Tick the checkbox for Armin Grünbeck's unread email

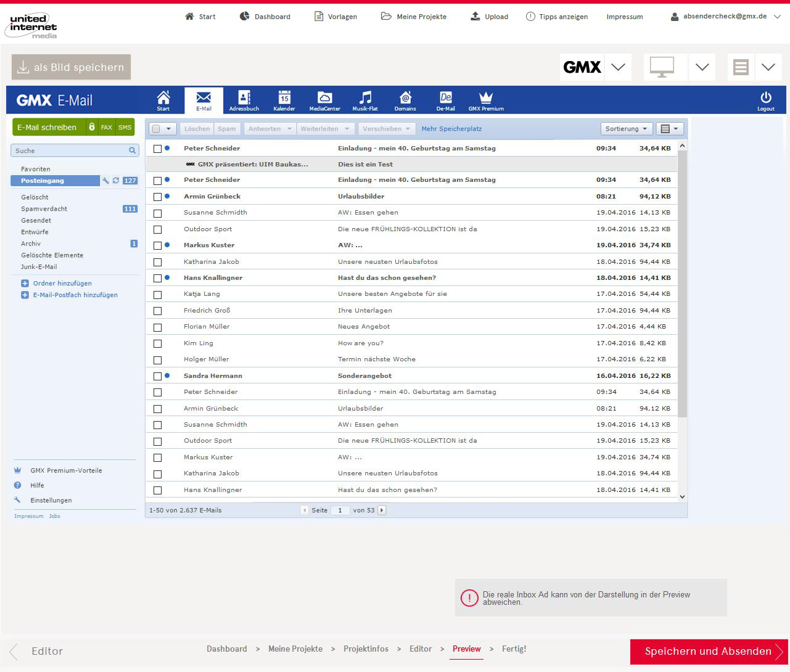[x=157, y=197]
